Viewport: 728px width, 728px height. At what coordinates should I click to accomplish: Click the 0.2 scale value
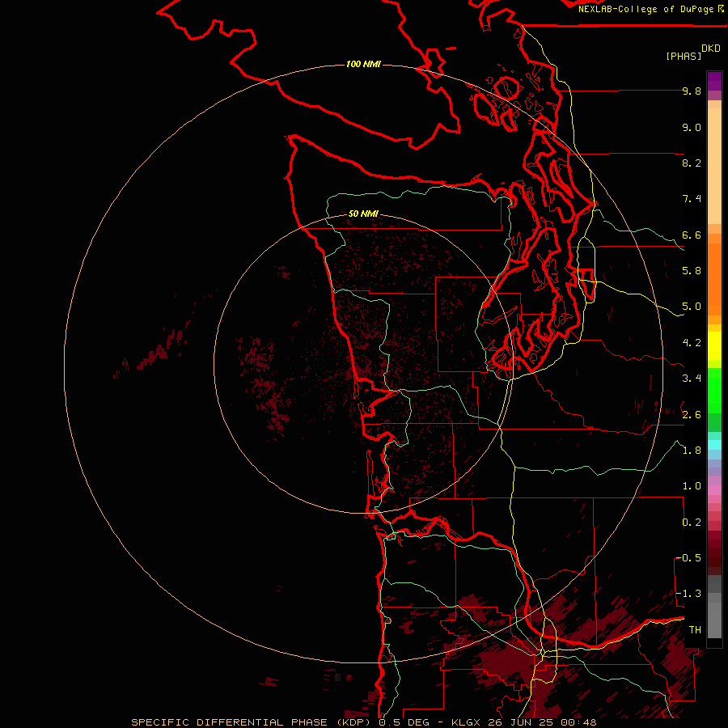coord(692,523)
